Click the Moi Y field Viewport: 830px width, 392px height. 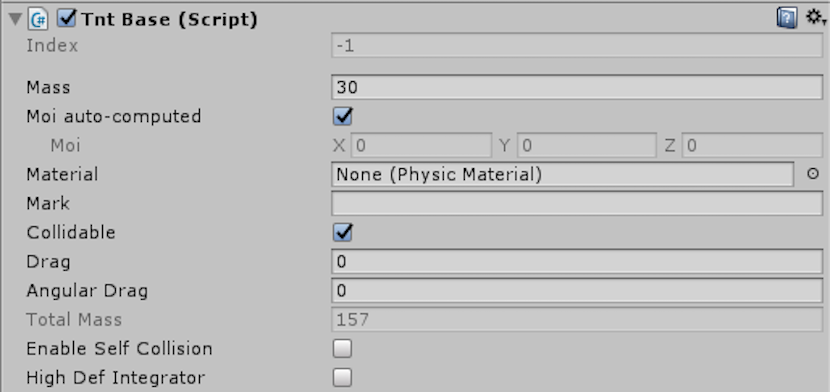[587, 145]
